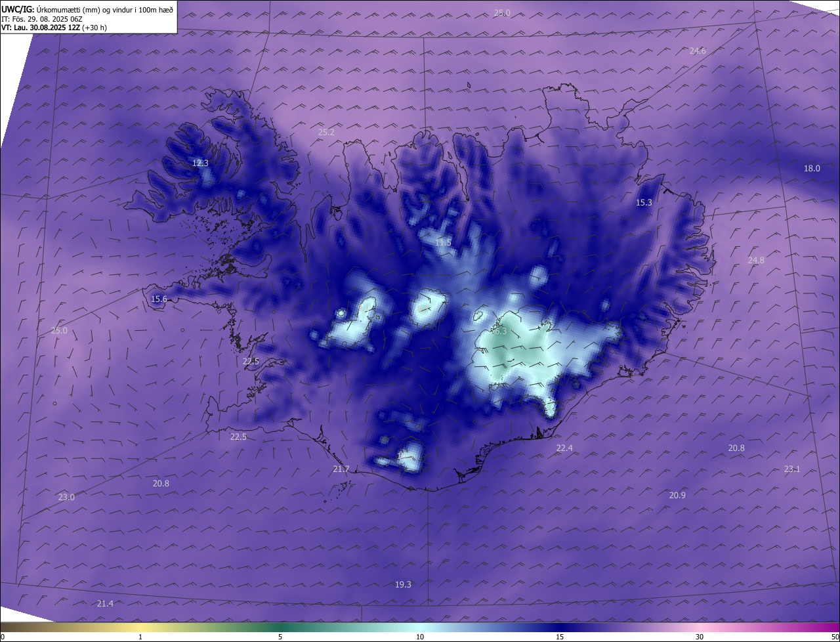Select the 6.3 value over the large glacier
Screen dimensions: 840x642
(x=500, y=332)
